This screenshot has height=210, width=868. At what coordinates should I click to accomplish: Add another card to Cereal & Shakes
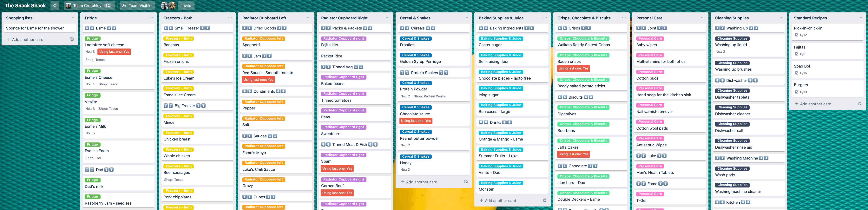pos(419,182)
